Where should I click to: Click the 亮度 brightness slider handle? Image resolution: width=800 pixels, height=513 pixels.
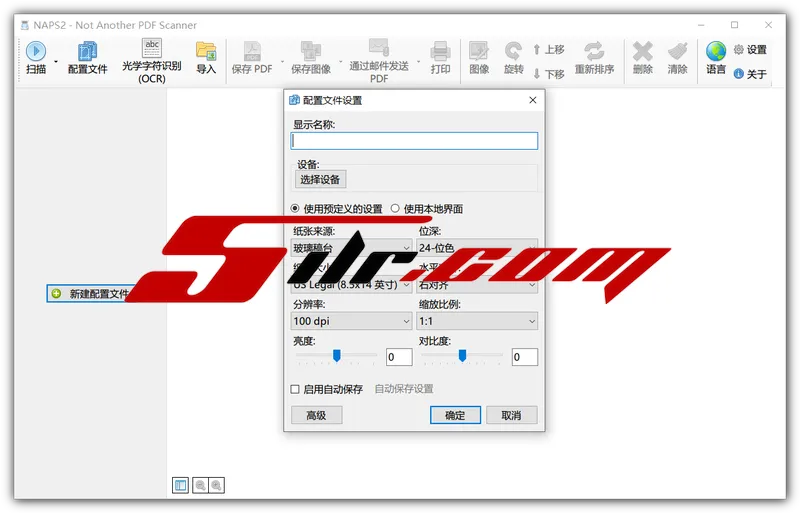pos(337,355)
